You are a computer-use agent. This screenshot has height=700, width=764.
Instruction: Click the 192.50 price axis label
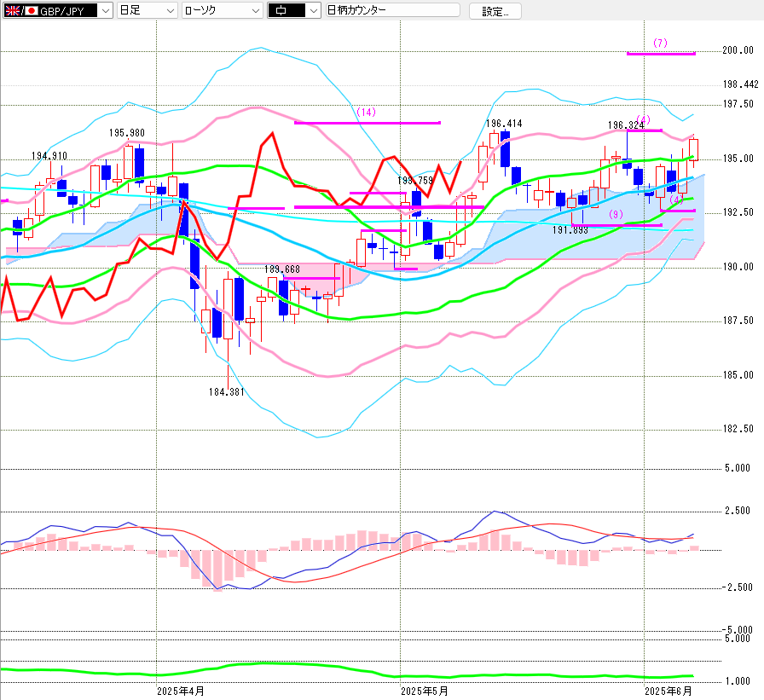(738, 212)
